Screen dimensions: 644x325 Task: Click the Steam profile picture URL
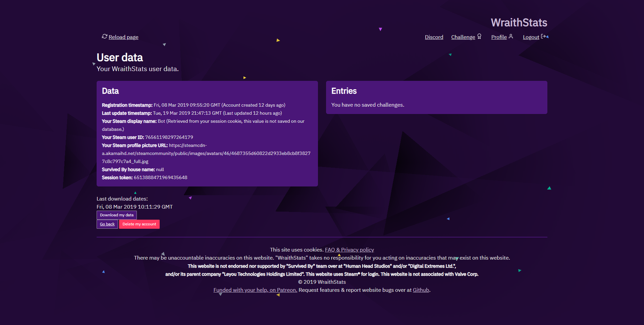(x=206, y=153)
